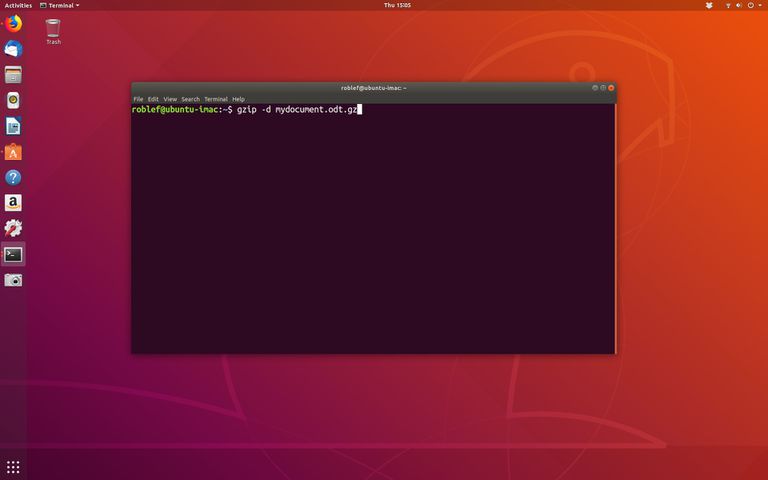Click the network status icon in top bar
768x480 pixels.
pos(728,5)
